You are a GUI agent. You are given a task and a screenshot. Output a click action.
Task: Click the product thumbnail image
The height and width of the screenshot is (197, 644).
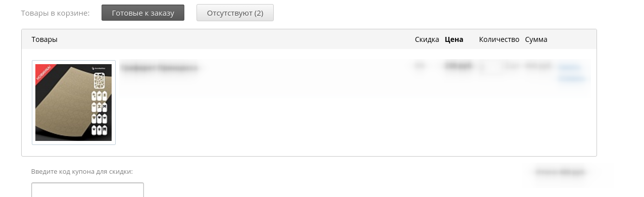point(74,103)
